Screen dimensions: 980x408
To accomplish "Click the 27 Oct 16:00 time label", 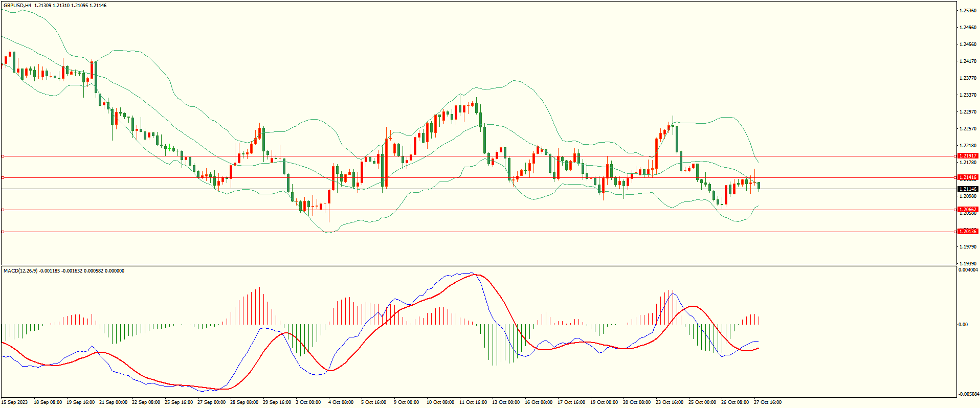I will [768, 402].
